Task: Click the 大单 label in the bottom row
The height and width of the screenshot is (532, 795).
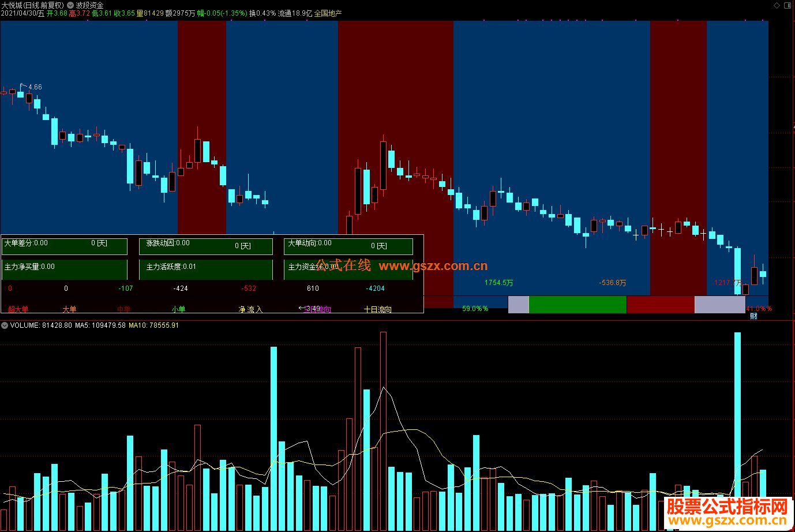Action: point(69,310)
